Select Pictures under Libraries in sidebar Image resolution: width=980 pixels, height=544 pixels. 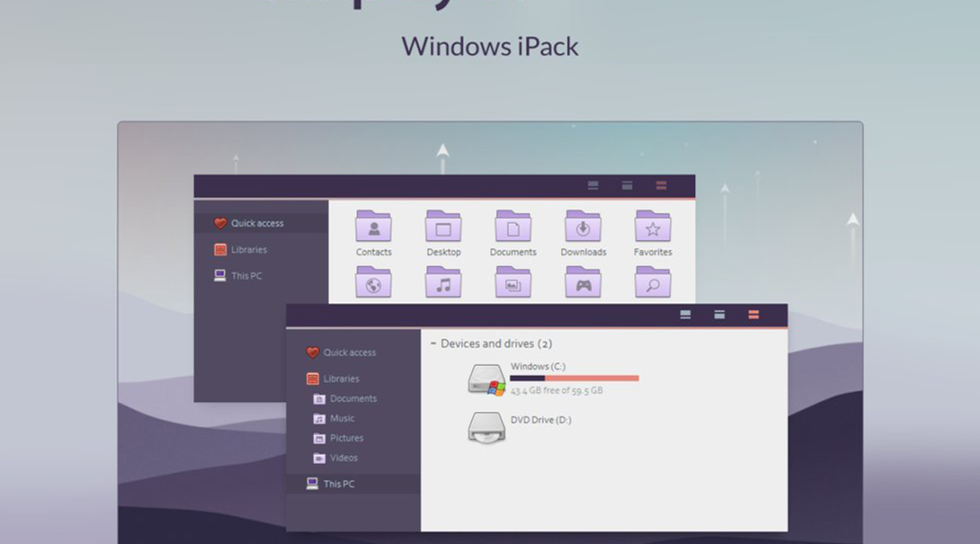point(345,438)
